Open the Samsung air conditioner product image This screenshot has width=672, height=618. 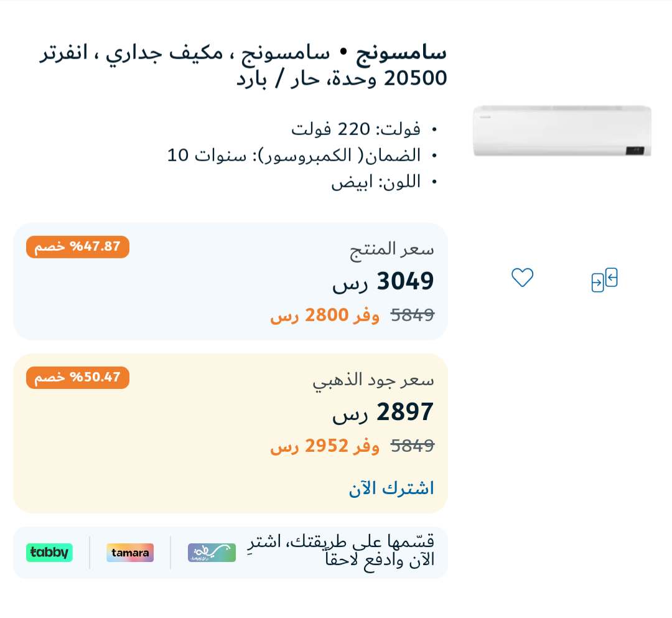pos(562,131)
